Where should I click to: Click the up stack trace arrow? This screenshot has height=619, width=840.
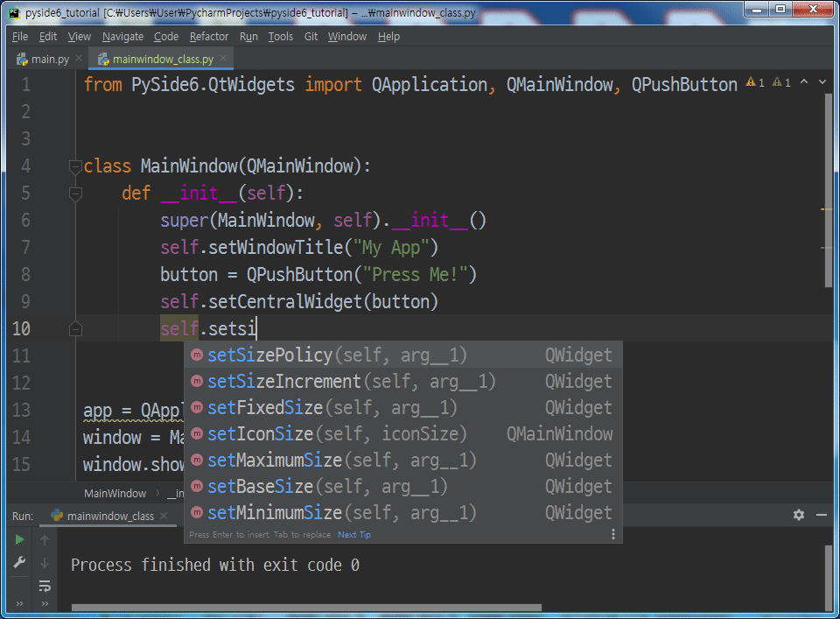(x=45, y=539)
